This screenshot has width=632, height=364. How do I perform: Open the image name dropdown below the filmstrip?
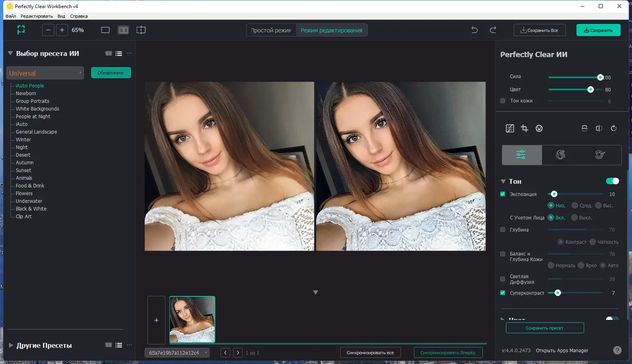tap(177, 352)
